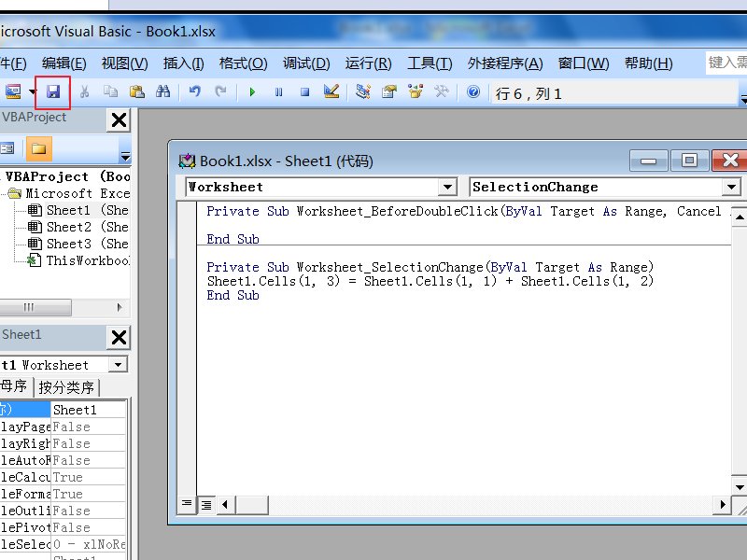Screen dimensions: 747x560
Task: Click the DisplayPageBreaks False value field
Action: click(x=87, y=427)
